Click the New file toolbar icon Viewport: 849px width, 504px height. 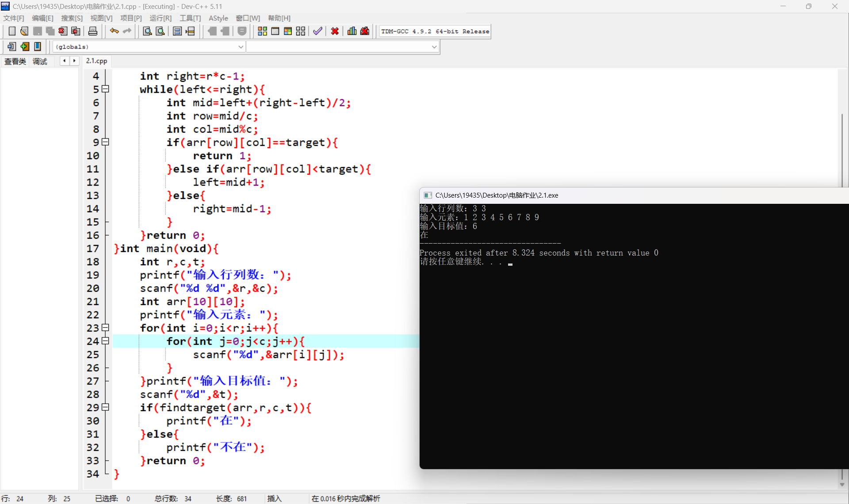point(12,31)
